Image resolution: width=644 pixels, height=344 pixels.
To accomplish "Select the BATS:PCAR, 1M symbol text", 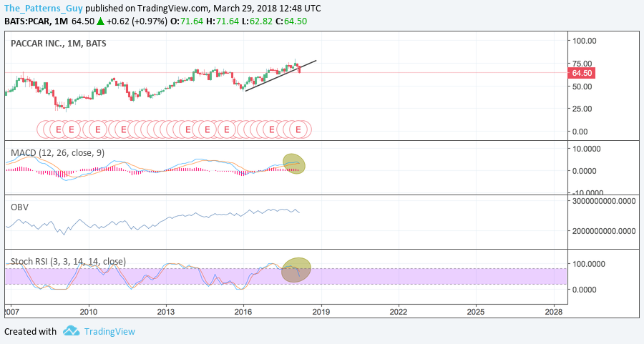I will click(36, 21).
